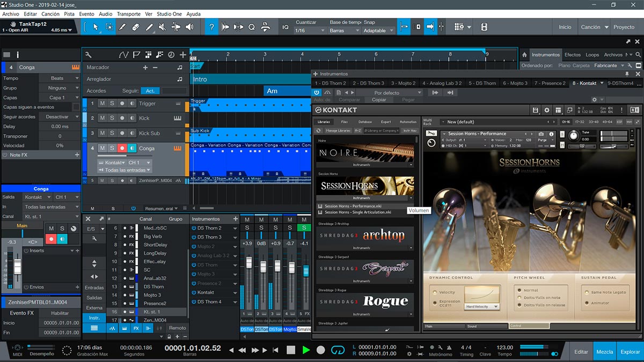Open the Base de tiempo Barras dropdown

click(x=344, y=31)
